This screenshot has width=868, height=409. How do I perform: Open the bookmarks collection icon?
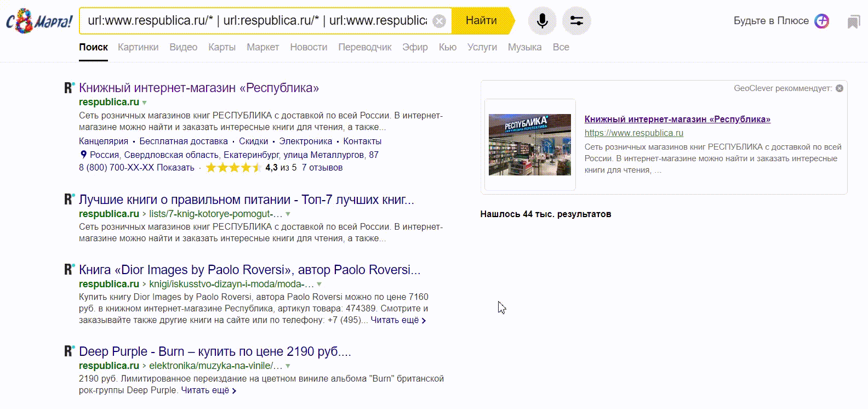click(853, 22)
